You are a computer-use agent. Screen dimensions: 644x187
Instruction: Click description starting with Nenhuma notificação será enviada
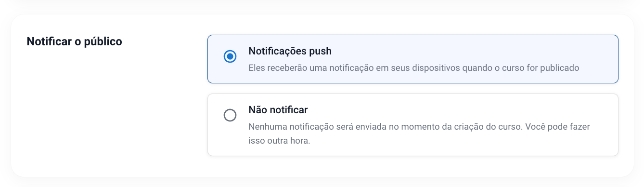coord(419,134)
